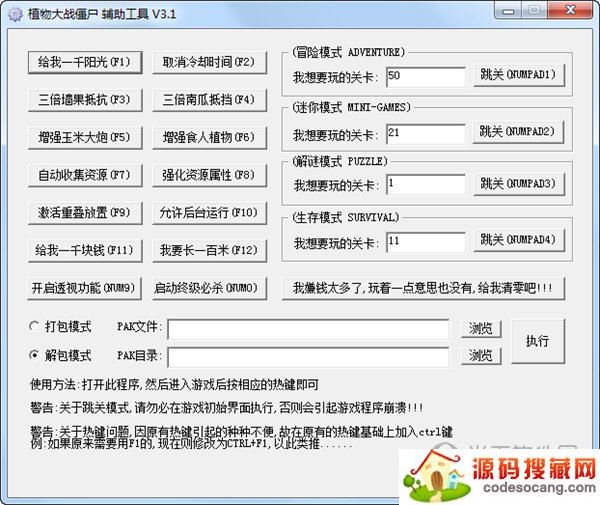Click the app icon in title bar

16,13
